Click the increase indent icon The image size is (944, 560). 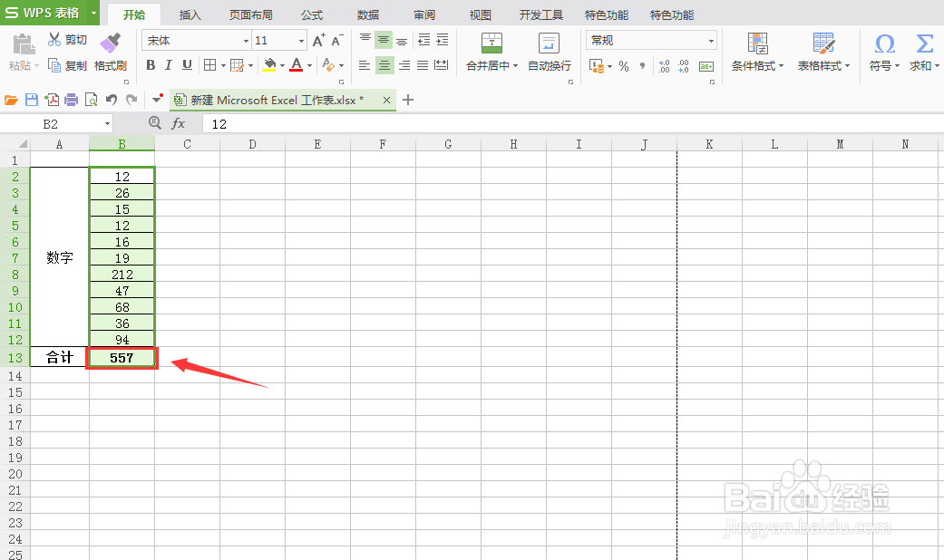click(x=443, y=40)
